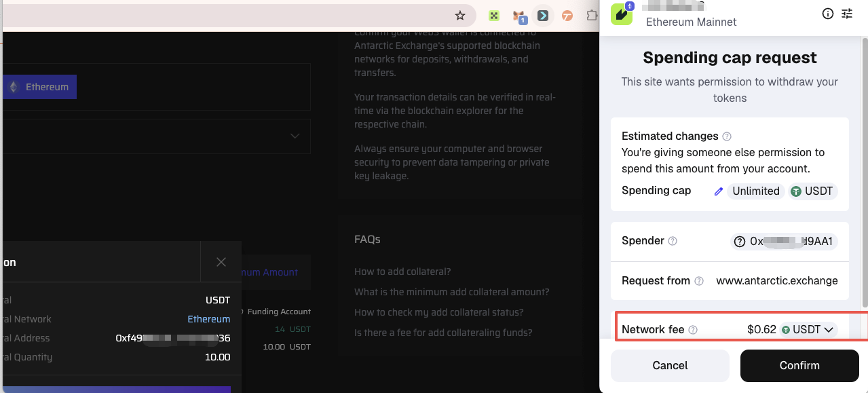Click the FAQs heading
Screen dimensions: 868x393
[x=367, y=240]
